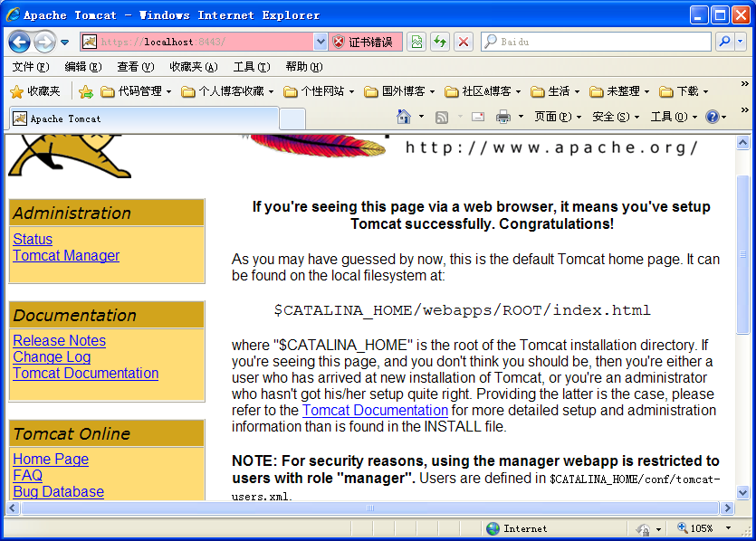
Task: Click the browser Forward arrow button
Action: (45, 42)
